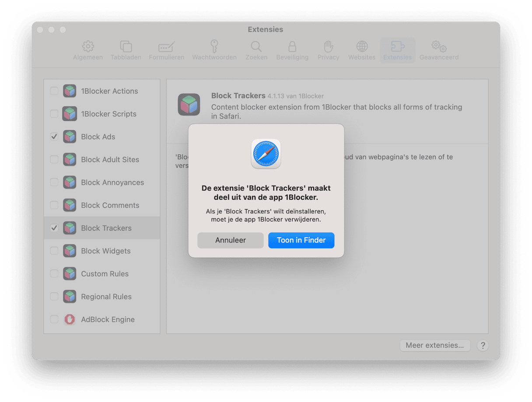The height and width of the screenshot is (402, 532).
Task: Open Websites globe icon
Action: pyautogui.click(x=362, y=46)
